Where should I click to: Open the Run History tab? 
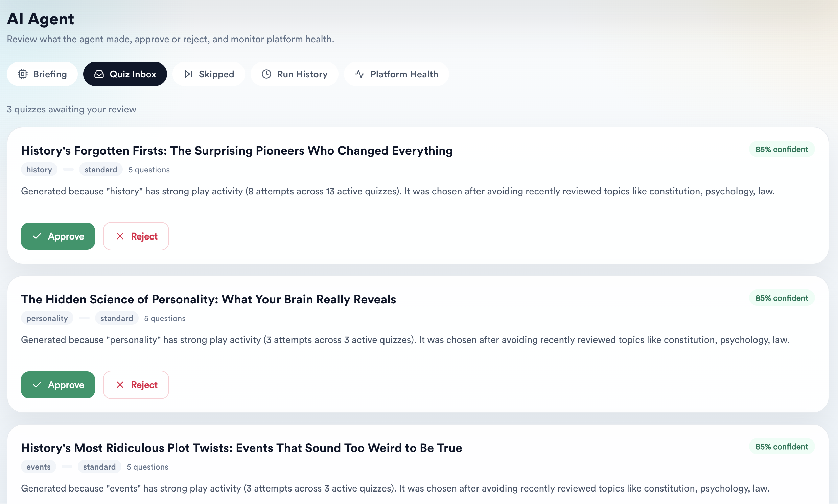[x=295, y=74]
